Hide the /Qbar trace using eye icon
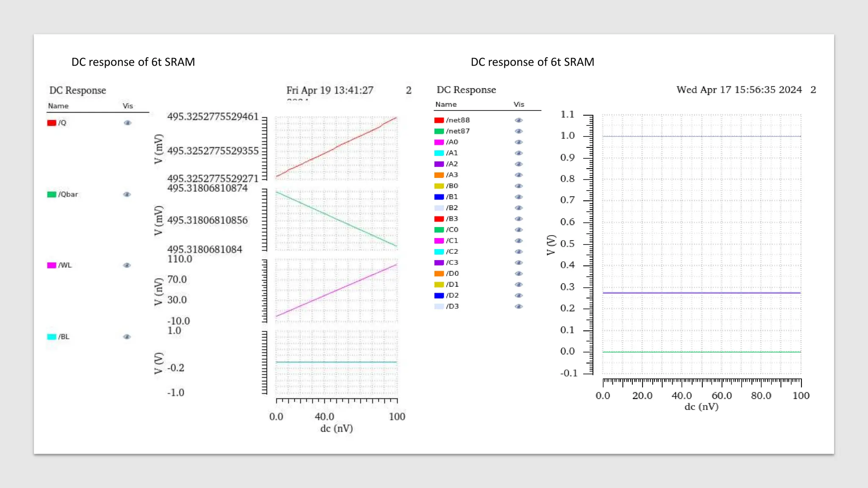 pos(127,194)
